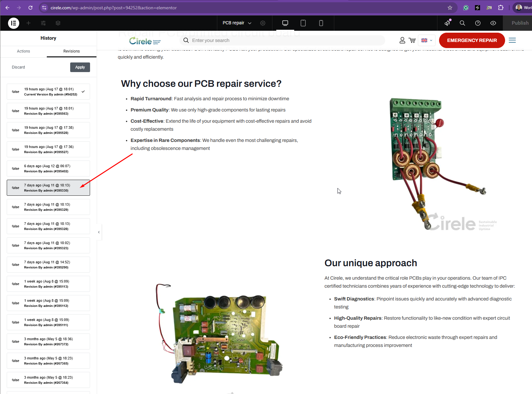The width and height of the screenshot is (532, 394).
Task: Open the Structure layers icon
Action: pyautogui.click(x=58, y=23)
